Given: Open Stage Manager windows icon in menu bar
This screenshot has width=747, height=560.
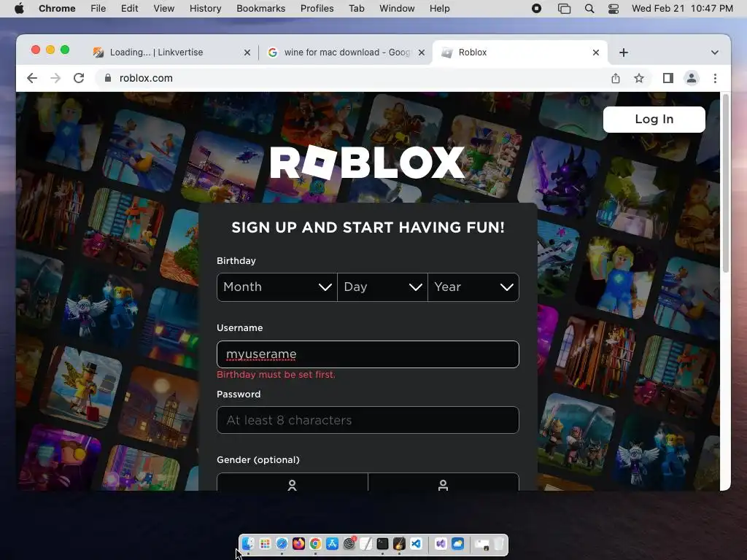Looking at the screenshot, I should 564,9.
